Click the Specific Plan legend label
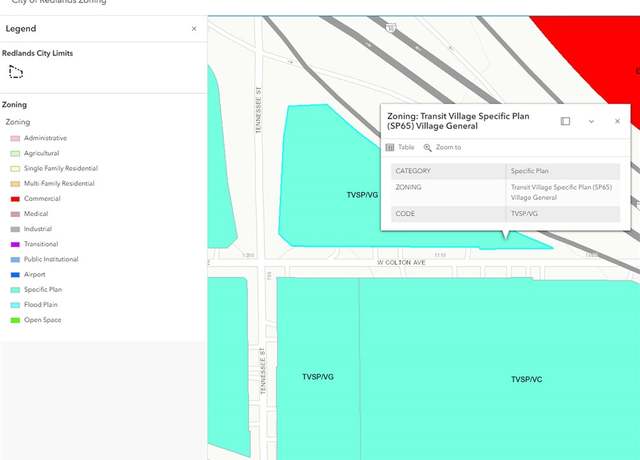Image resolution: width=640 pixels, height=460 pixels. pyautogui.click(x=43, y=290)
